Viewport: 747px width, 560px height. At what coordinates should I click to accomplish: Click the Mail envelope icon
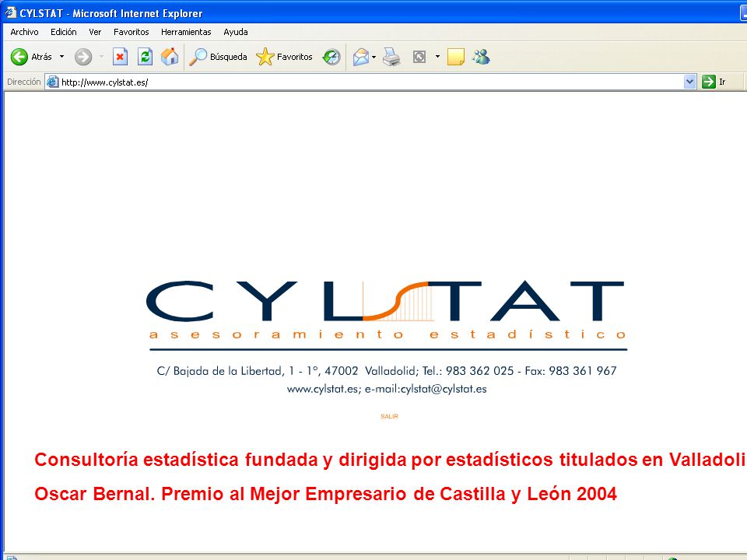coord(361,57)
